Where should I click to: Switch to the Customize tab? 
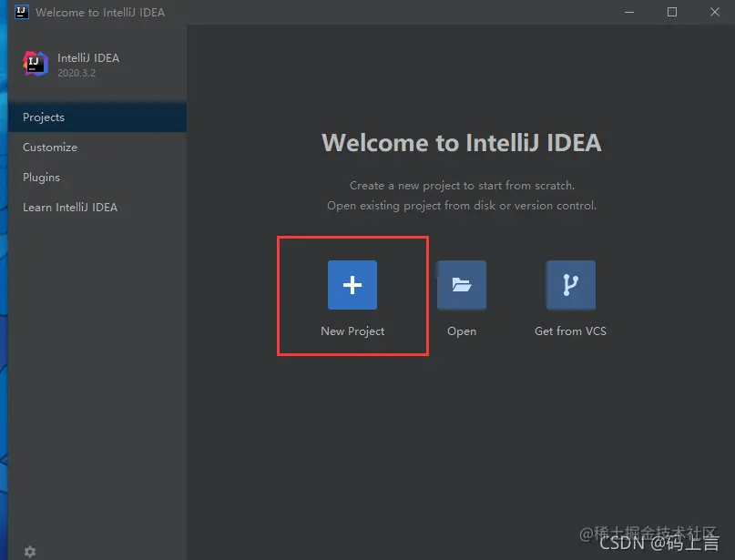click(x=97, y=148)
